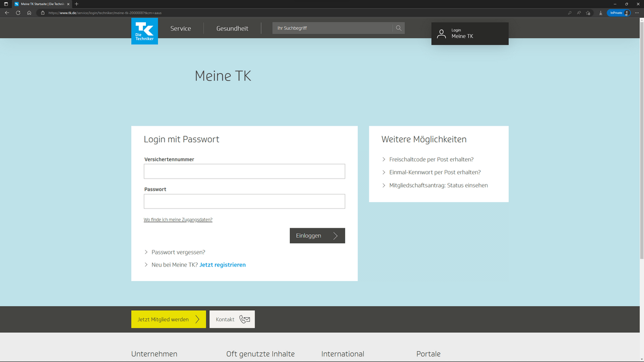
Task: Open the Service menu
Action: click(x=181, y=29)
